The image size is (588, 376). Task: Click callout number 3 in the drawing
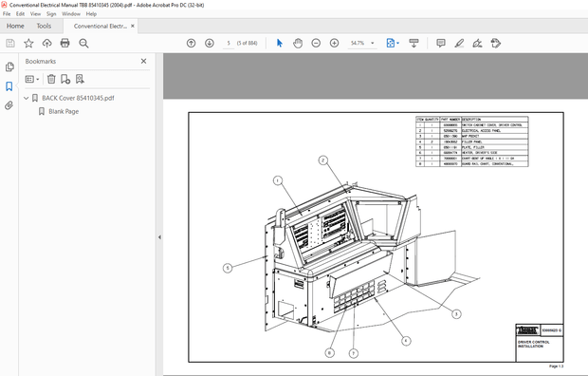456,314
